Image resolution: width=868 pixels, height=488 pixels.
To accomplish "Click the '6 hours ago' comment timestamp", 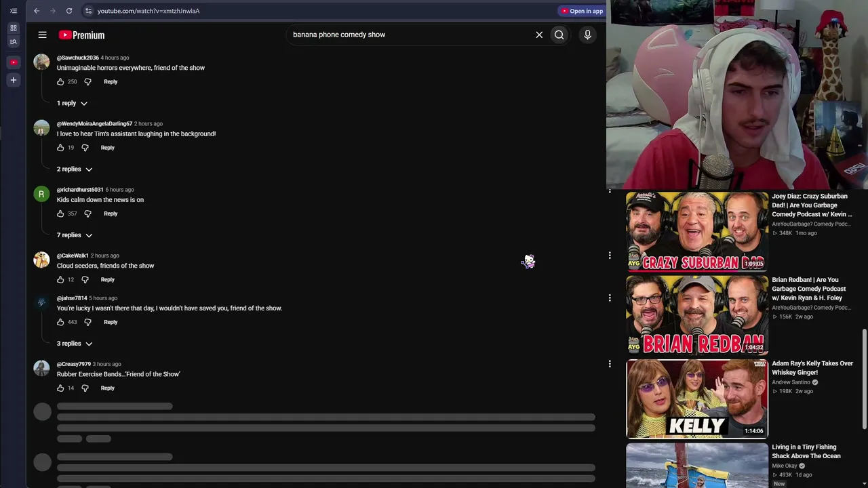I will pos(119,190).
